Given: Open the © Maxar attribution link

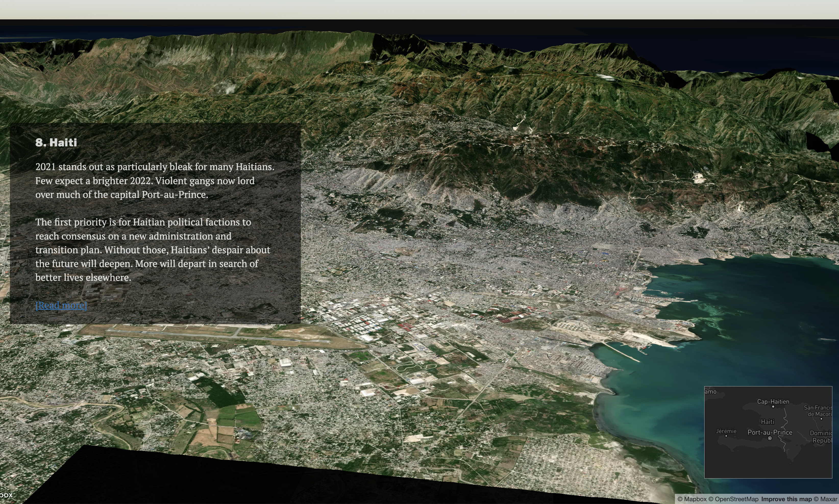Looking at the screenshot, I should pyautogui.click(x=825, y=499).
